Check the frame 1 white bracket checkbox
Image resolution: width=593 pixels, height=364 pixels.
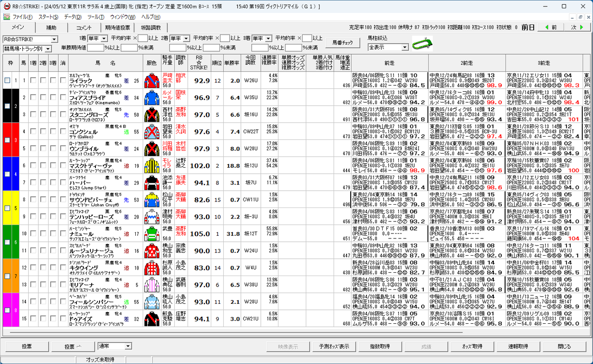pos(7,81)
